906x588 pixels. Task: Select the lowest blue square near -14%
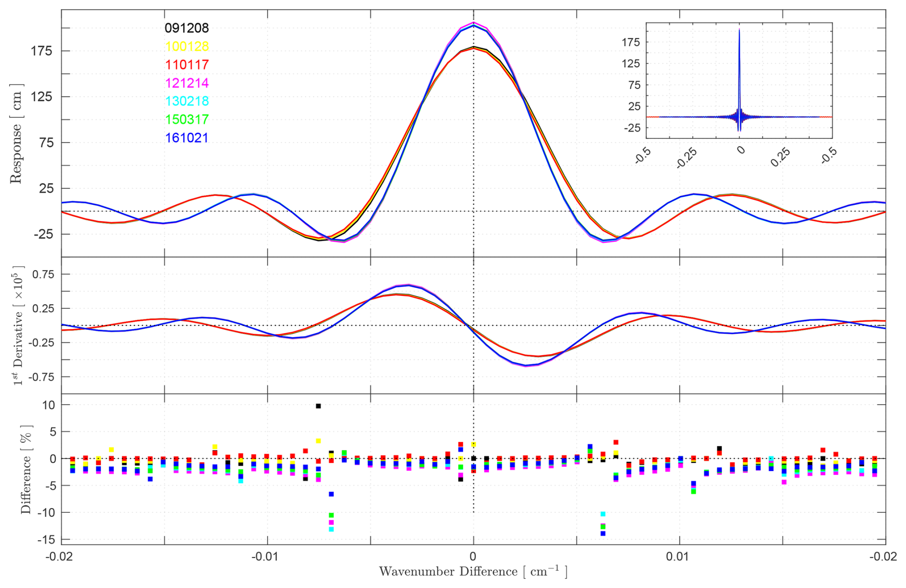click(603, 533)
